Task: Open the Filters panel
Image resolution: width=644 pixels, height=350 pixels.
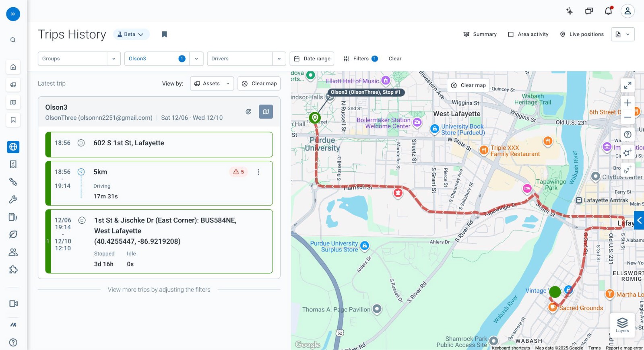Action: tap(361, 59)
